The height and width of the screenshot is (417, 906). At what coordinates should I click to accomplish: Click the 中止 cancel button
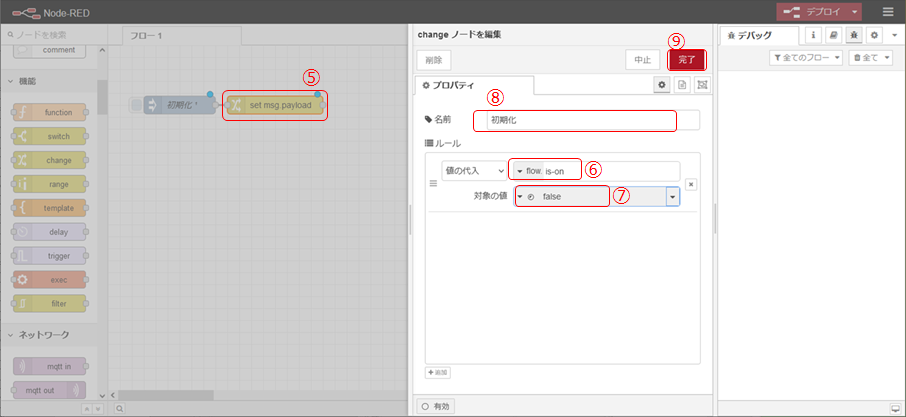click(644, 60)
